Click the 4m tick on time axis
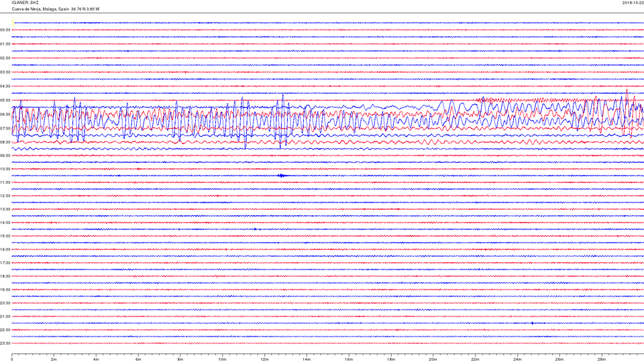Image resolution: width=644 pixels, height=362 pixels. [x=96, y=359]
